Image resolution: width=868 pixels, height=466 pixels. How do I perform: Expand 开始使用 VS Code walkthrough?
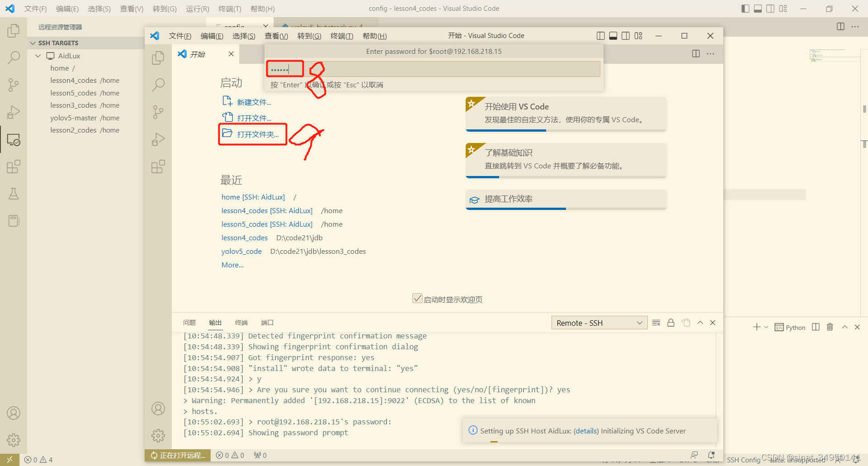click(x=566, y=113)
